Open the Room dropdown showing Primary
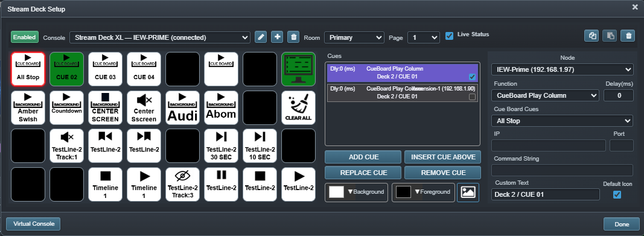 354,37
